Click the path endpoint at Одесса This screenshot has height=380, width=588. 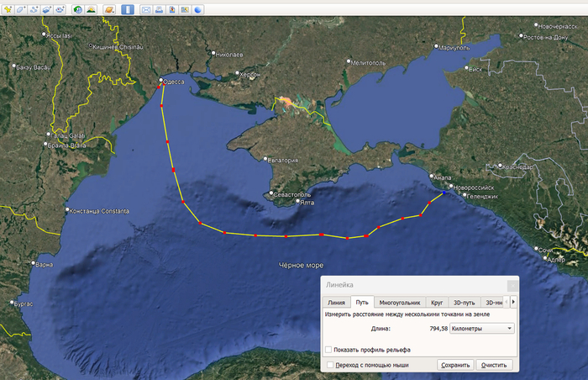click(160, 82)
